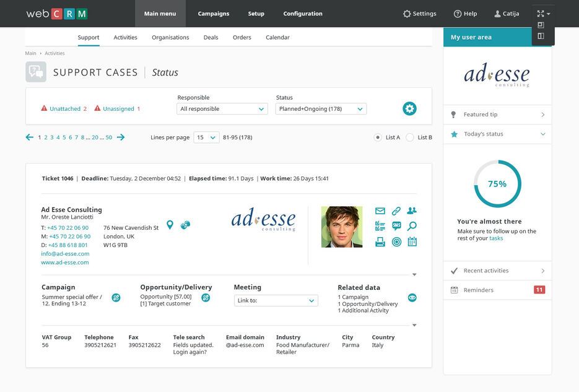The image size is (579, 392).
Task: Click the target bullseye icon
Action: tap(396, 242)
